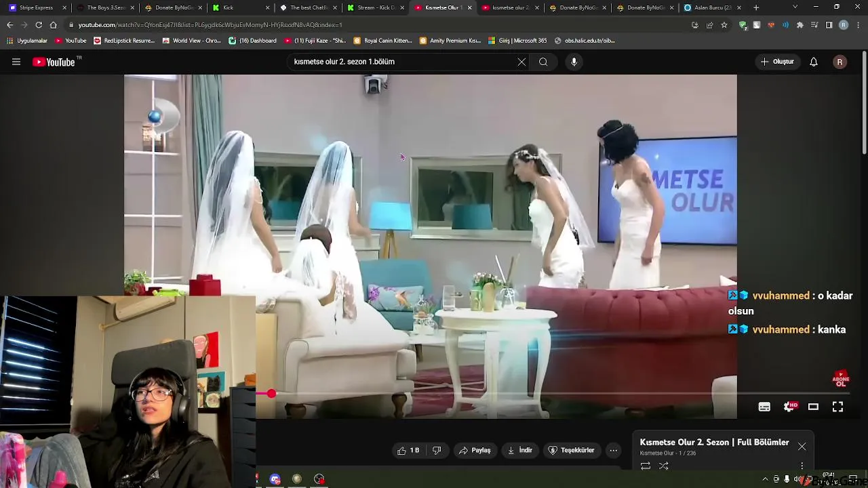The height and width of the screenshot is (488, 868).
Task: Open Fujii Kaze bookmark
Action: pos(315,41)
